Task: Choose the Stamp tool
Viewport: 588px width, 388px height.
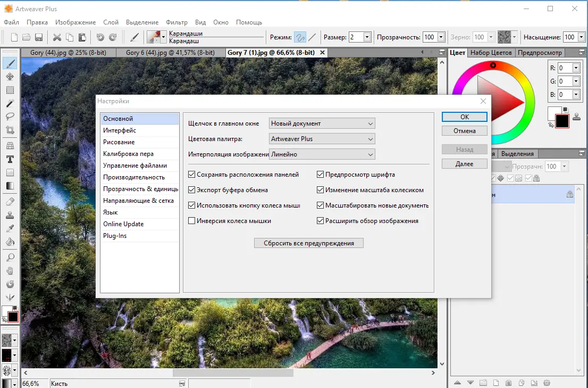Action: click(x=10, y=215)
